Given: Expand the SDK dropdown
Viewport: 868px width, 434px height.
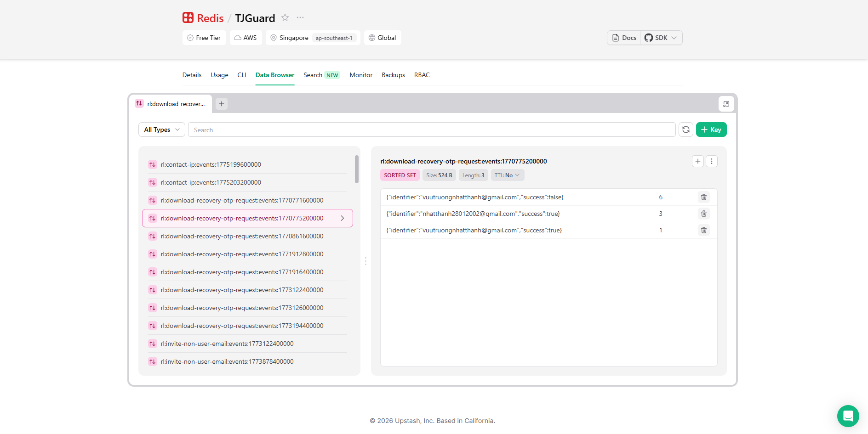Looking at the screenshot, I should (x=661, y=38).
